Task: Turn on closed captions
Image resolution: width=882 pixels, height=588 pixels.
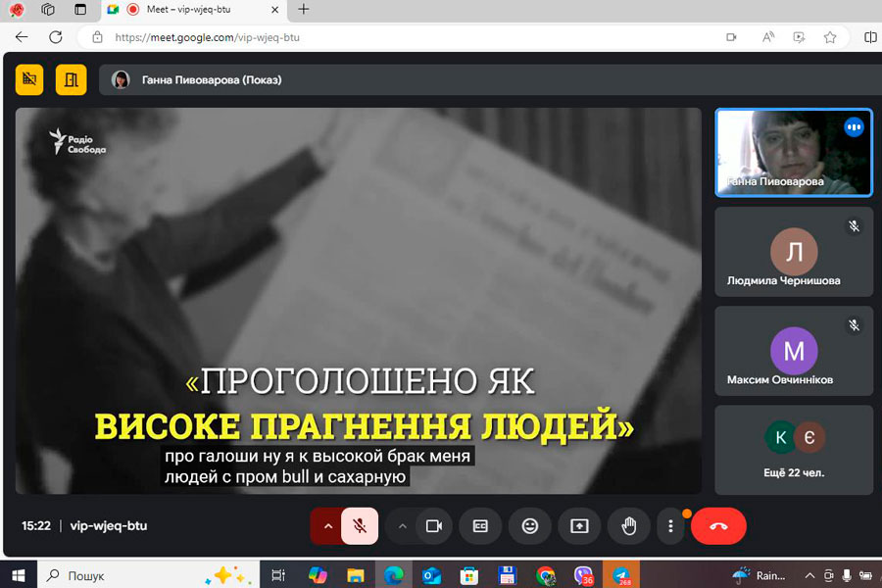Action: [x=481, y=526]
